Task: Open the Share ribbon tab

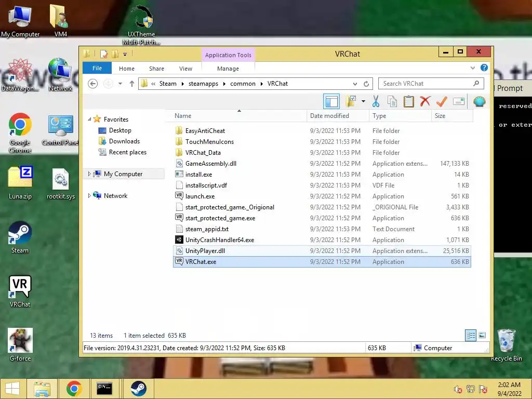Action: pos(156,68)
